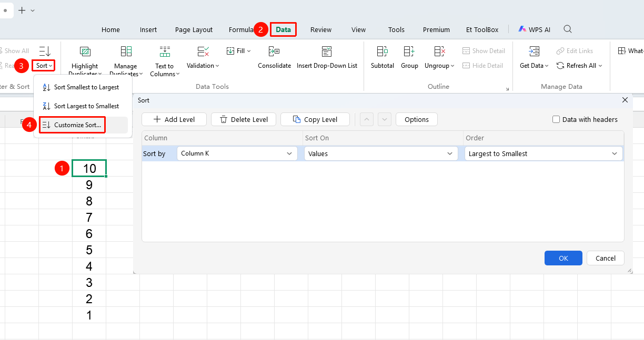
Task: Open the Largest to Smallest order dropdown
Action: [544, 153]
